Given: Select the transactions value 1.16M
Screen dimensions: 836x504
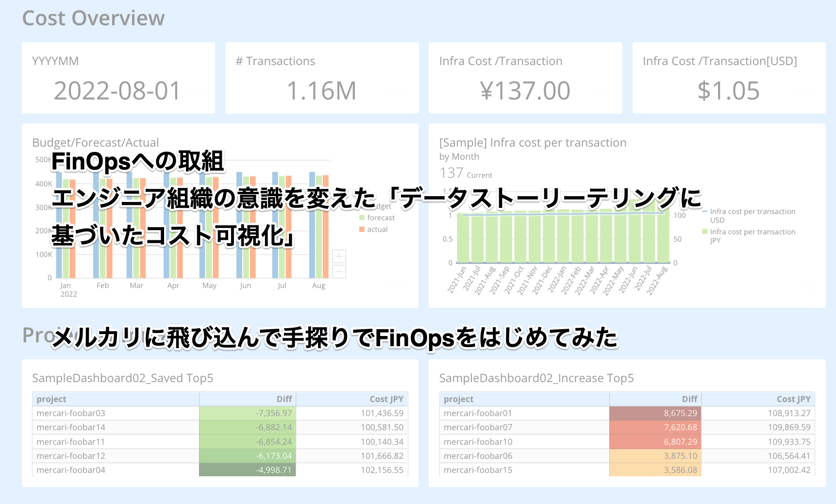Looking at the screenshot, I should coord(321,91).
